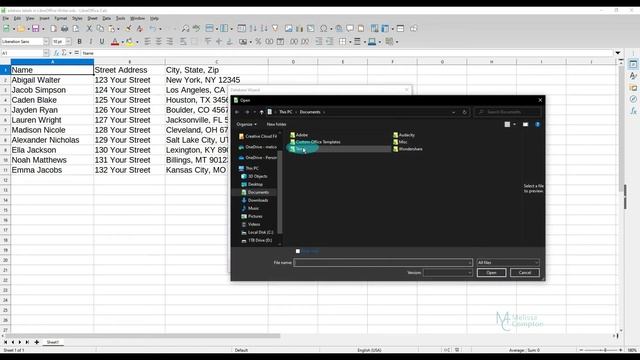Click Function Wizard fx icon by formula bar
The height and width of the screenshot is (360, 640).
pos(56,53)
